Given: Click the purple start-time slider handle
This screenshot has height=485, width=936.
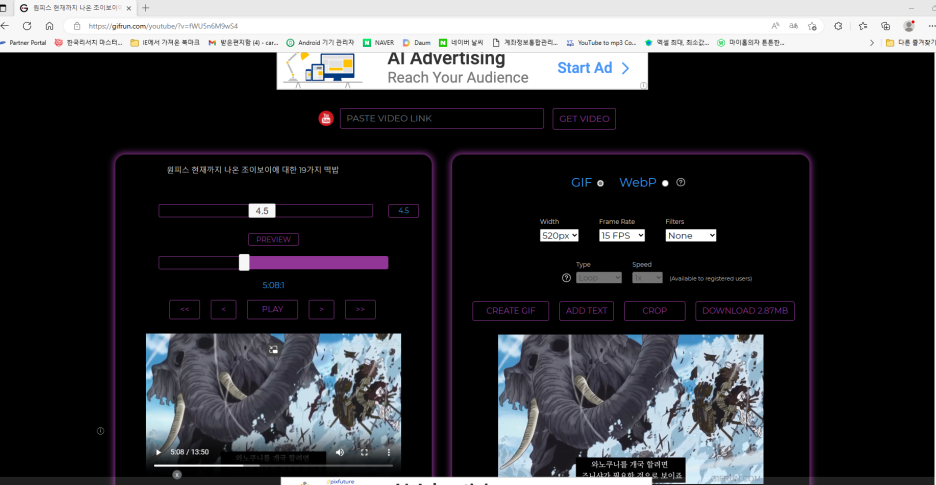Looking at the screenshot, I should tap(244, 263).
